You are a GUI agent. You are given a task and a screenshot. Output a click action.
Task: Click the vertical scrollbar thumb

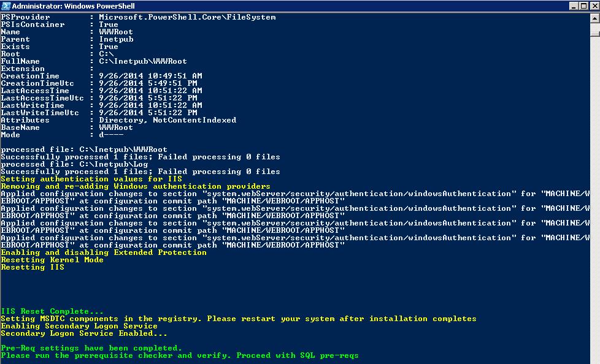pyautogui.click(x=595, y=34)
